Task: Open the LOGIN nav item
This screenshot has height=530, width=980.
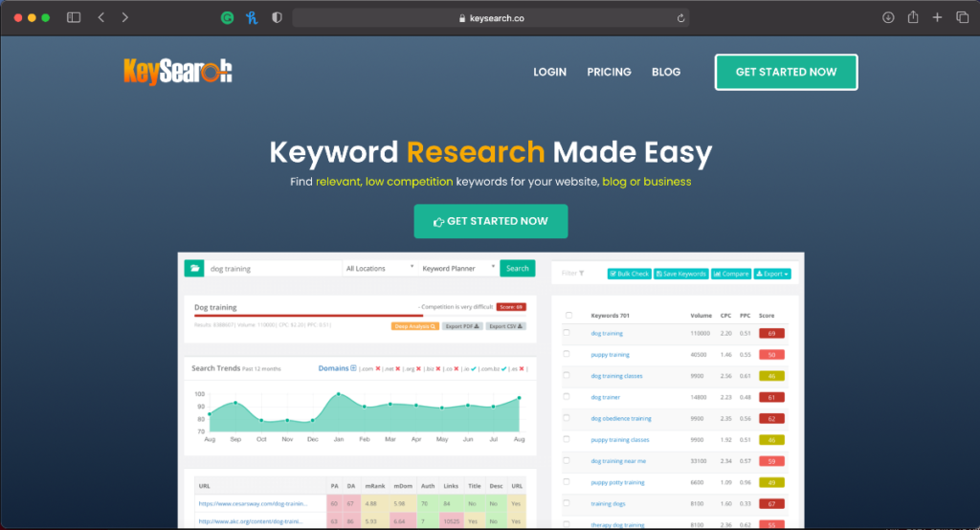Action: click(x=550, y=72)
